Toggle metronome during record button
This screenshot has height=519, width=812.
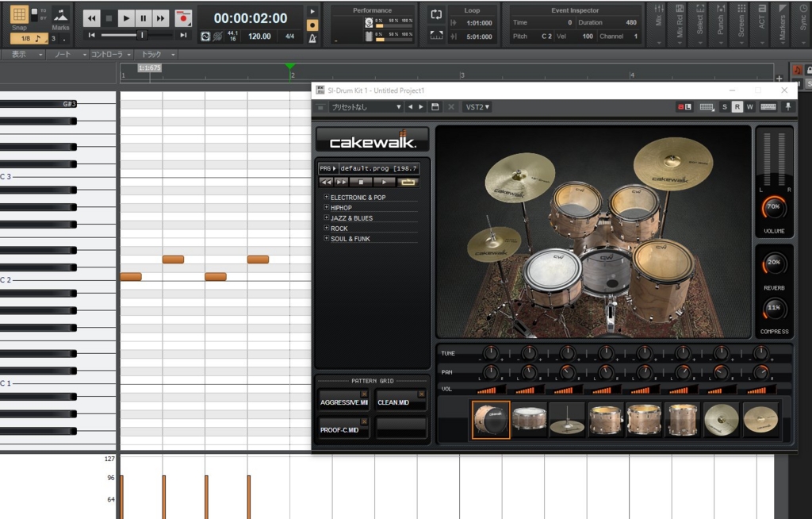coord(312,25)
